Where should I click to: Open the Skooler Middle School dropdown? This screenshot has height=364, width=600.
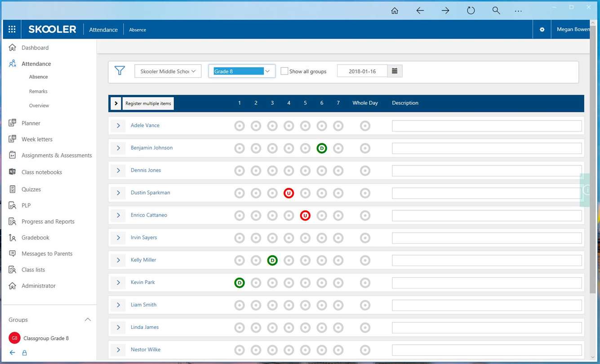click(168, 71)
